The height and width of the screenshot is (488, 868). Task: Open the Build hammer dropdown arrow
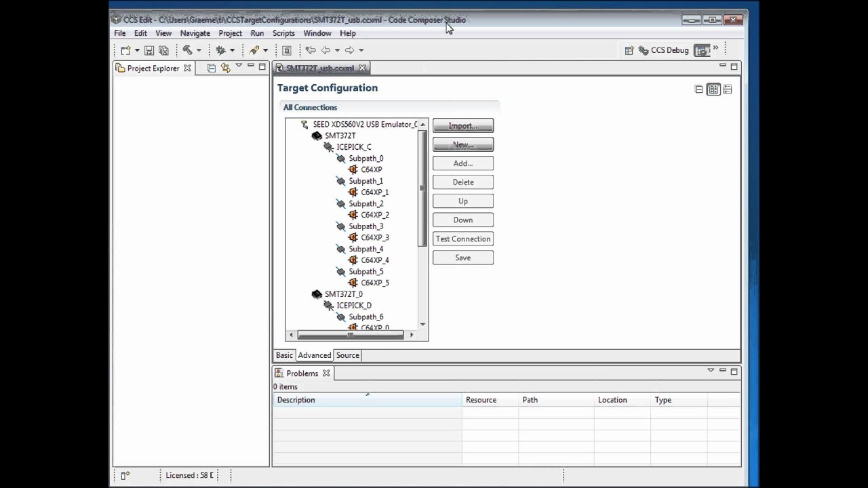(x=199, y=50)
